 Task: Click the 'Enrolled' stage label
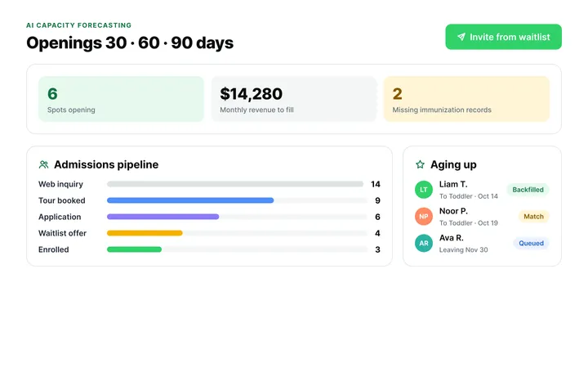click(x=54, y=249)
